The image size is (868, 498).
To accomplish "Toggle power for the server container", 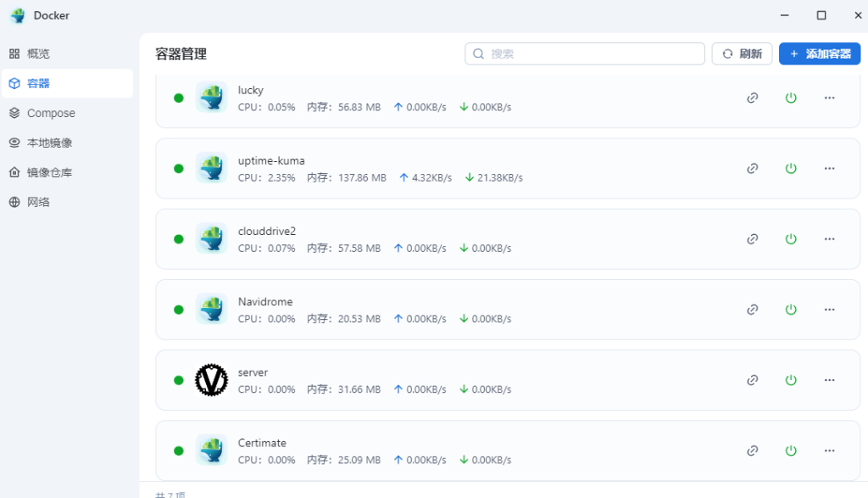I will (x=791, y=380).
